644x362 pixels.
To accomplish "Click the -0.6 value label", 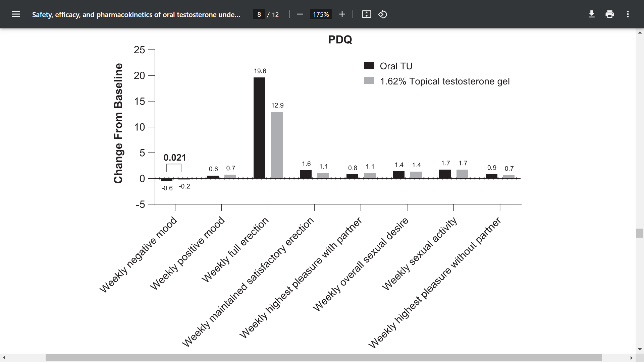I will (167, 188).
